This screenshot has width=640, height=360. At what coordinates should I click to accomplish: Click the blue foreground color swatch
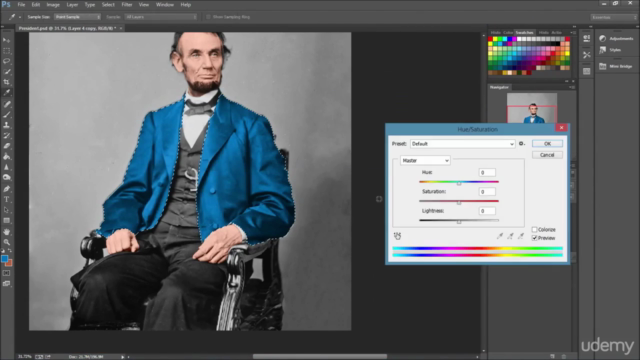[x=4, y=259]
